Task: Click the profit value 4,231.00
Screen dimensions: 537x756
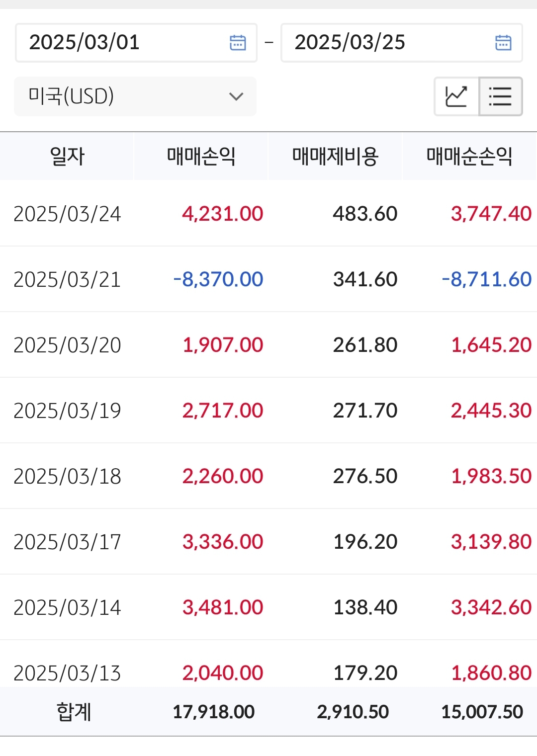Action: 223,214
